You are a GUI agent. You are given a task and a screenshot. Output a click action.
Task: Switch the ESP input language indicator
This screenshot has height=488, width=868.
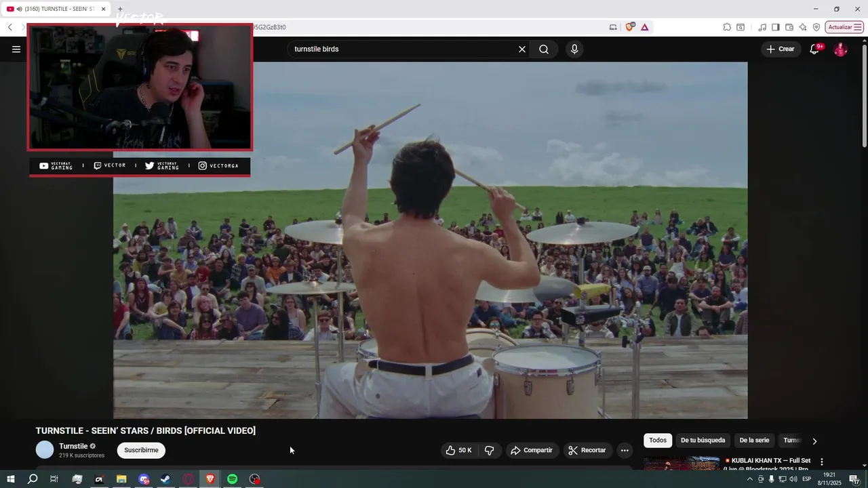807,479
